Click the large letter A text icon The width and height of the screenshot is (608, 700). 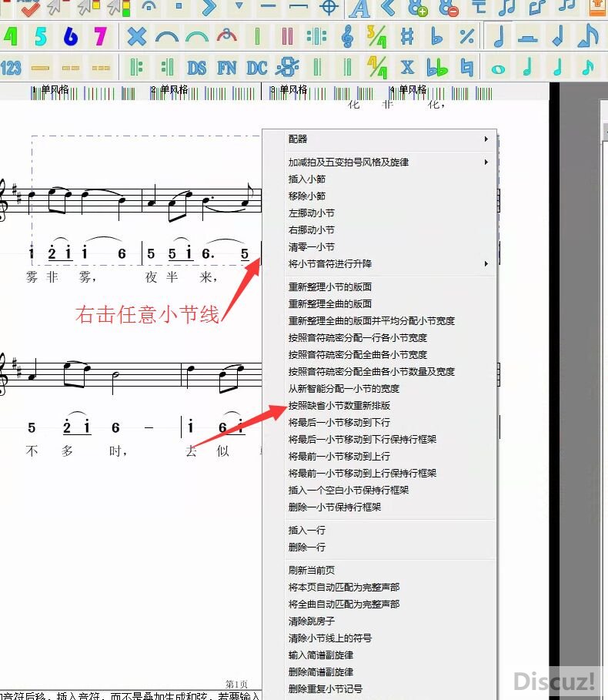(359, 8)
